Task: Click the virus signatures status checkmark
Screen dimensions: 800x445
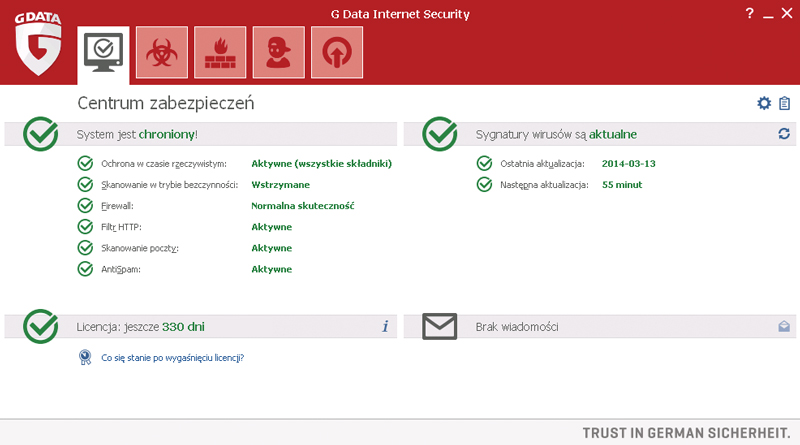Action: (439, 134)
